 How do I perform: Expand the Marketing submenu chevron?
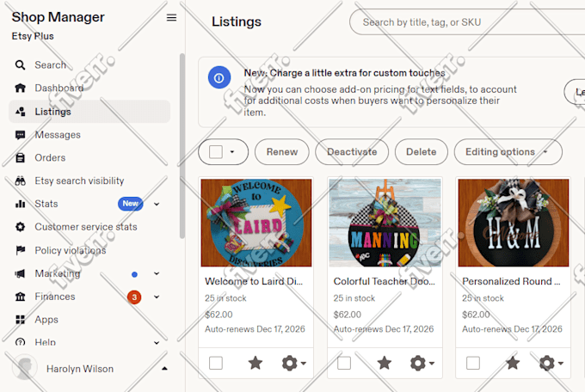pos(157,273)
